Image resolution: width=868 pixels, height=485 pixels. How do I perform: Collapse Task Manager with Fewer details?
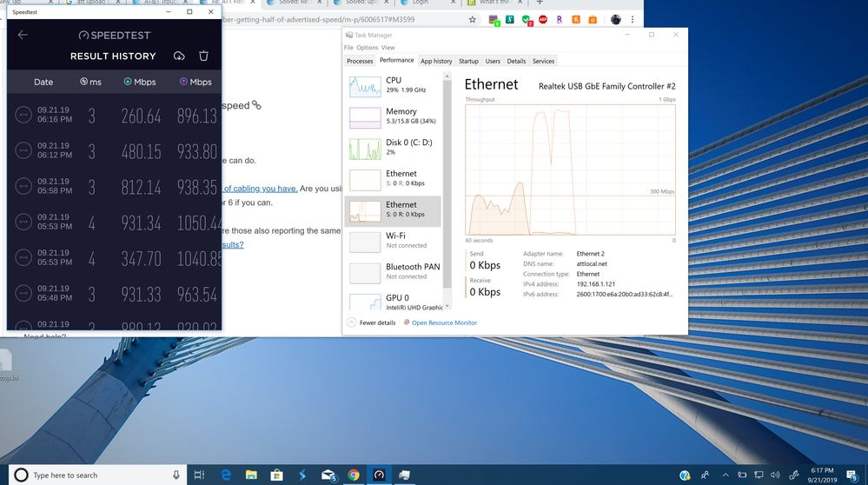[x=374, y=322]
